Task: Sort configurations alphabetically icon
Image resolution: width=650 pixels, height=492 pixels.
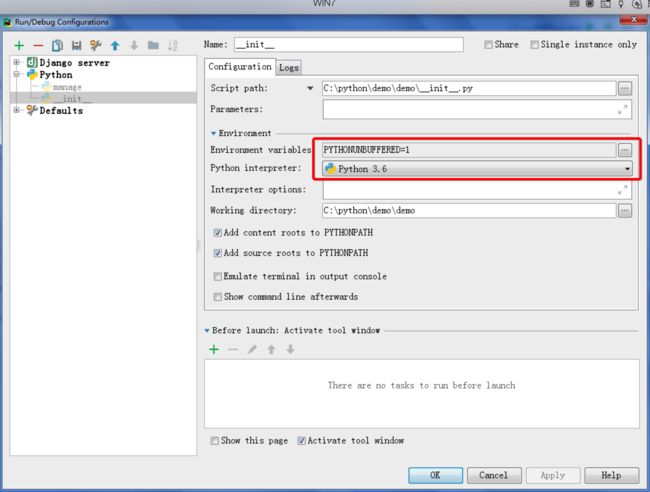Action: pos(172,46)
